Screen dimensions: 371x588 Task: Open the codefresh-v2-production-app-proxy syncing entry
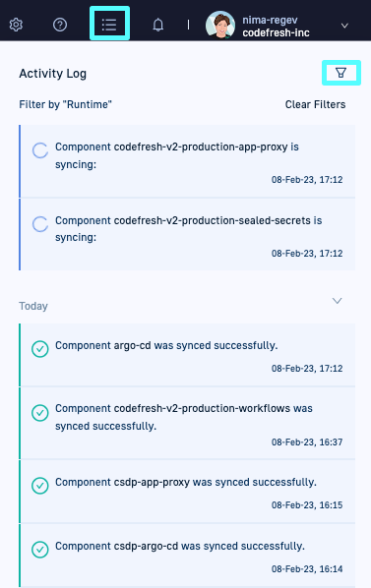point(187,161)
